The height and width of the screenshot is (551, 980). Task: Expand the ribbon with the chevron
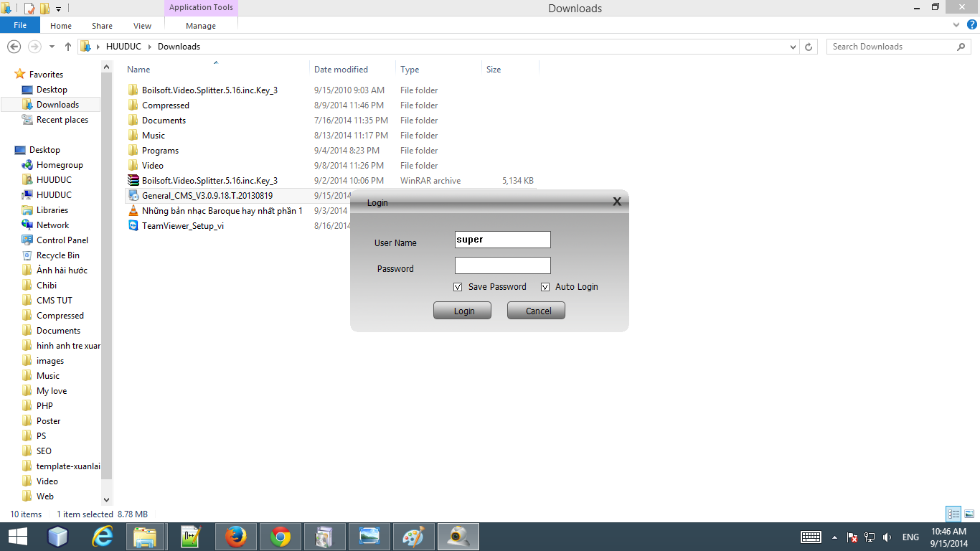(956, 24)
